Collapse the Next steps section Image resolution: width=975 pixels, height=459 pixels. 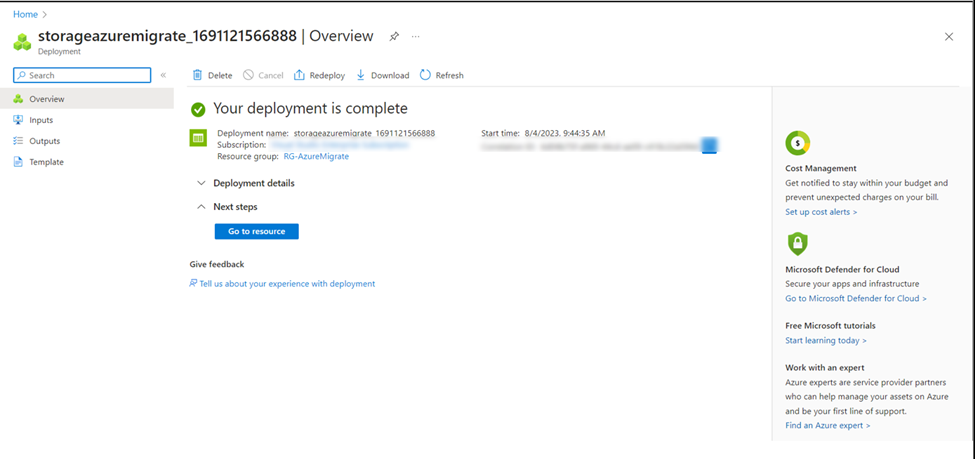pos(227,206)
